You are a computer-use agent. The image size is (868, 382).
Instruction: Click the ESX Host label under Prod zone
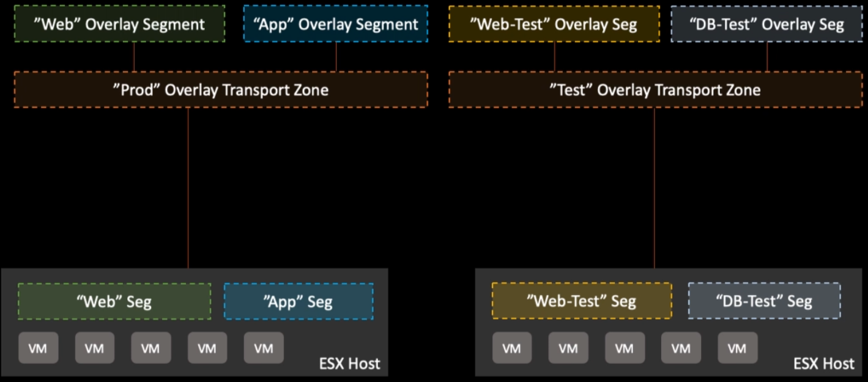click(x=350, y=364)
